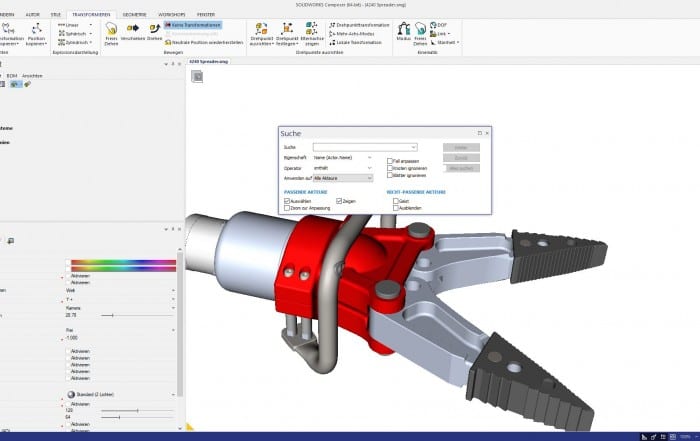Open the Starrheit dropdown in Kinematik
The image size is (700, 441).
pos(445,42)
